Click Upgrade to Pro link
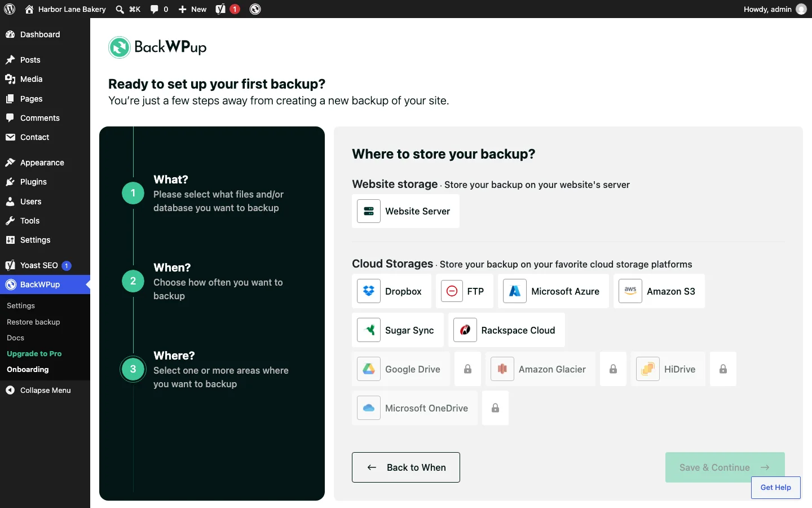812x508 pixels. (34, 353)
